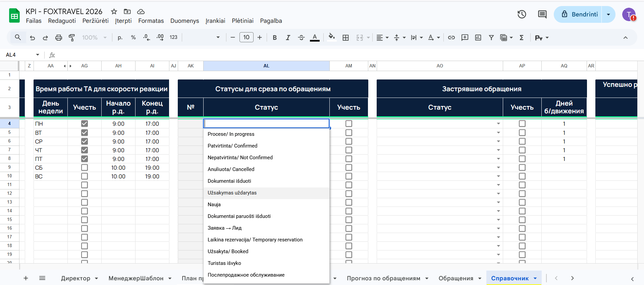Click the insert link icon
644x285 pixels.
point(451,38)
